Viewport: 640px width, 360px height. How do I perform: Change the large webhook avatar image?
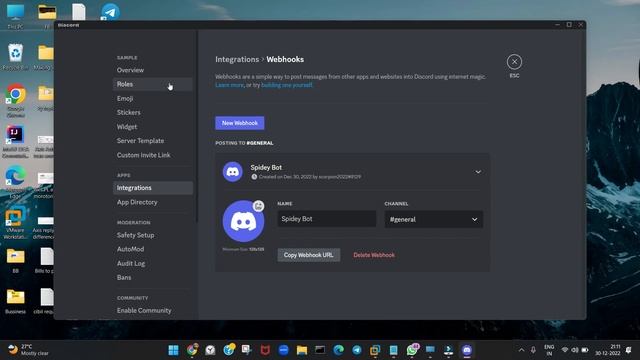[243, 221]
